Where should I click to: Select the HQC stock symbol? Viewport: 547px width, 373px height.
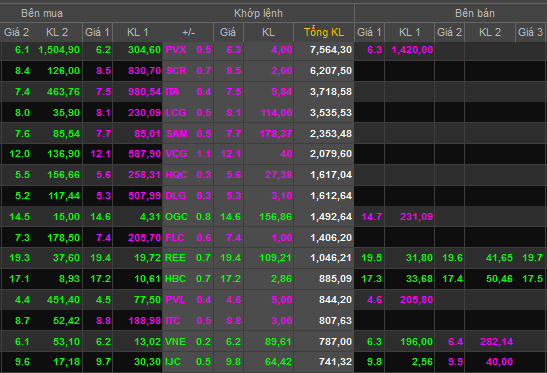coord(176,174)
